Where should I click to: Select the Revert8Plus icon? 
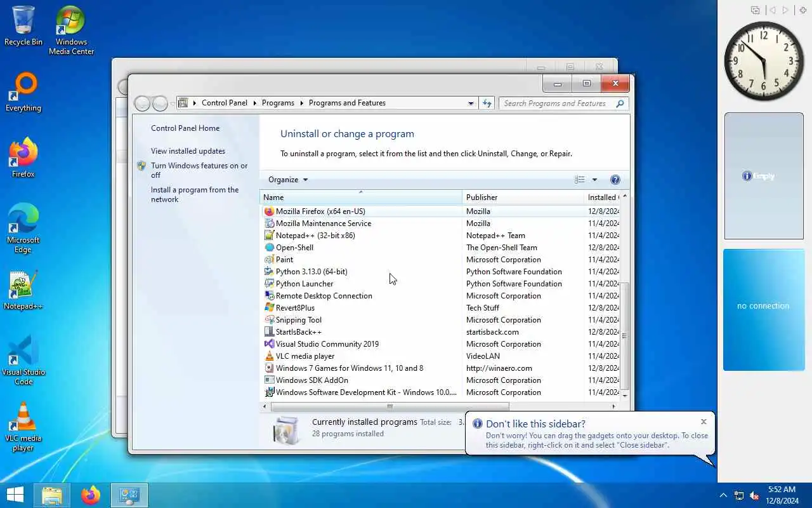click(x=269, y=308)
